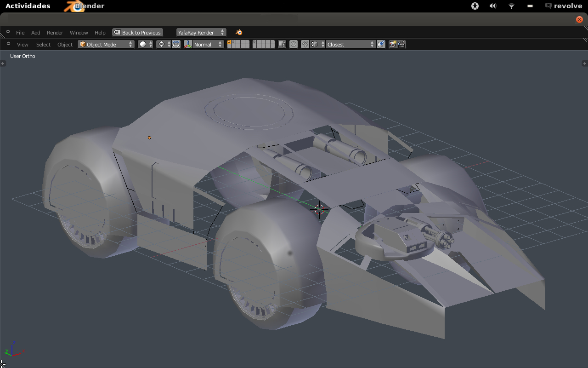Click the OpenGL render animation clapperboard icon
The image size is (588, 368).
401,44
